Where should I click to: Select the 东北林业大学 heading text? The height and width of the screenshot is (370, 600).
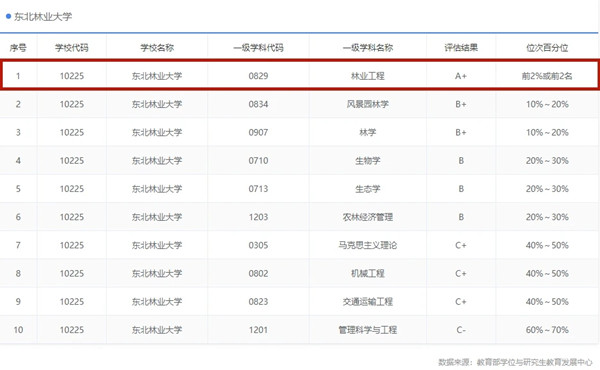(x=43, y=16)
